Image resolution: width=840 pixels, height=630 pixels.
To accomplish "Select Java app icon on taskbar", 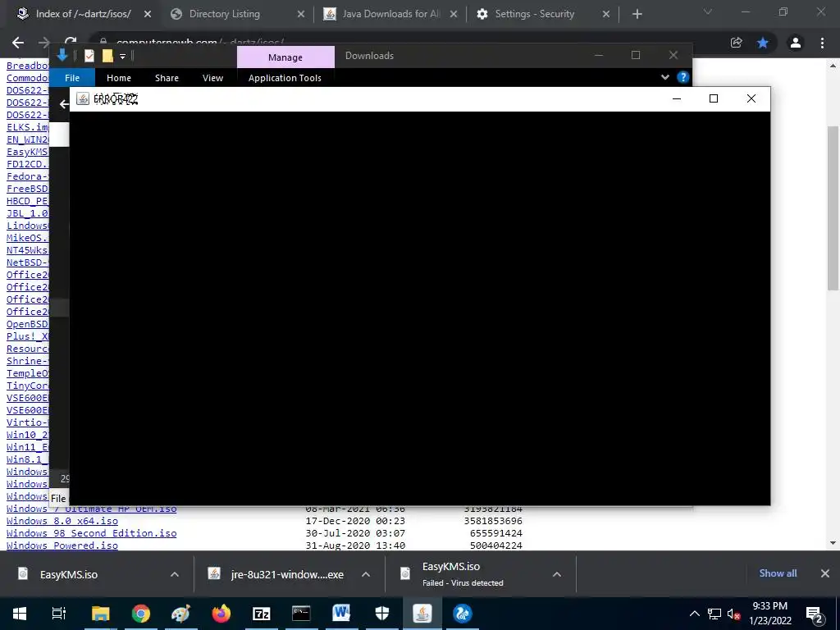I will coord(422,614).
